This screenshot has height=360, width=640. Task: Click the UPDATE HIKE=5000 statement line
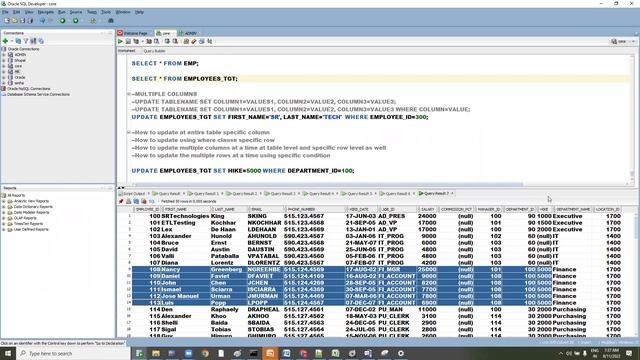[242, 171]
